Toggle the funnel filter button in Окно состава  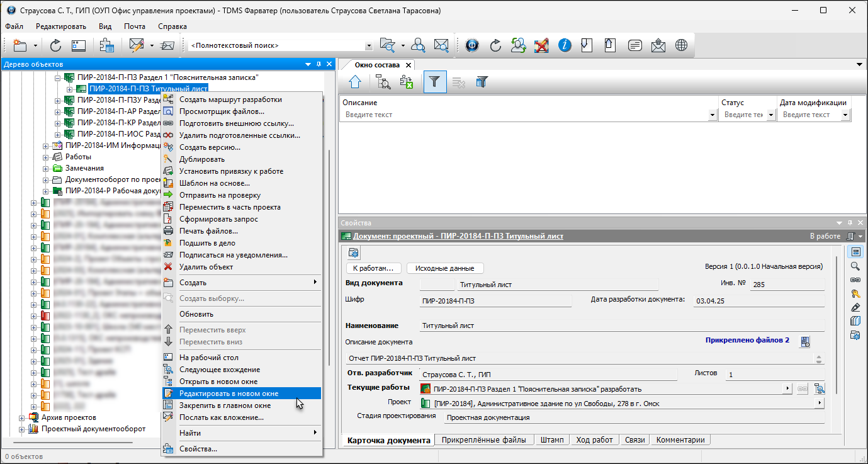coord(435,82)
